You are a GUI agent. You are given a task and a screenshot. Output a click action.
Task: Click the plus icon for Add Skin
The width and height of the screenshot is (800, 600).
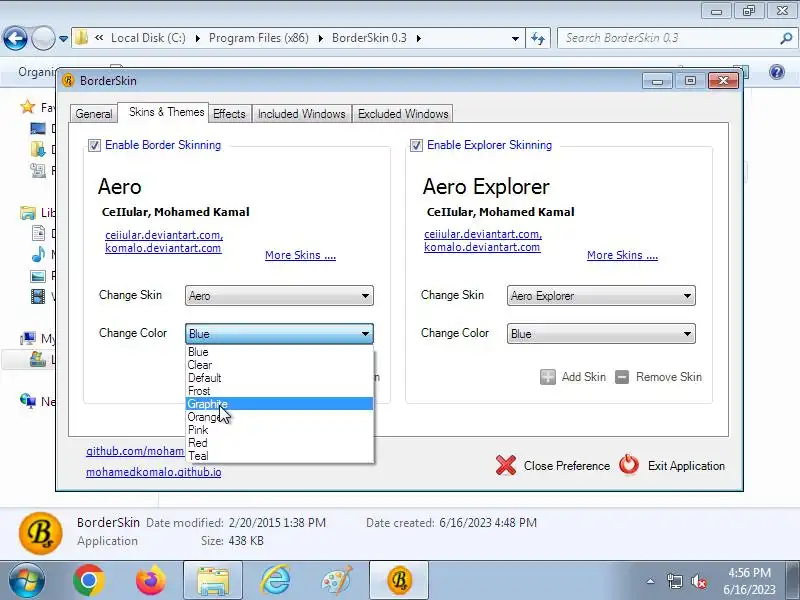[547, 377]
